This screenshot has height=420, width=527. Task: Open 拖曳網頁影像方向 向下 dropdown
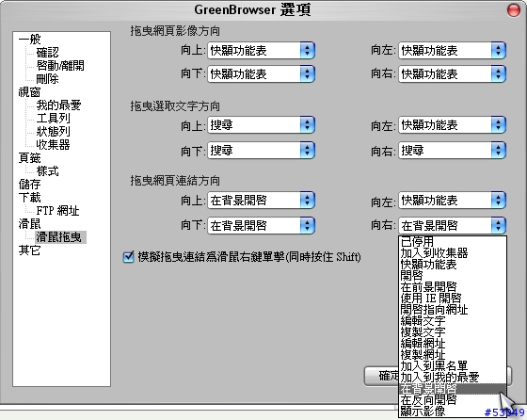261,74
